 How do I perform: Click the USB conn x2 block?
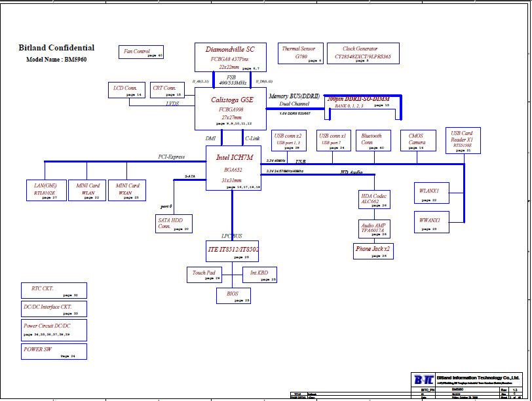pyautogui.click(x=289, y=140)
